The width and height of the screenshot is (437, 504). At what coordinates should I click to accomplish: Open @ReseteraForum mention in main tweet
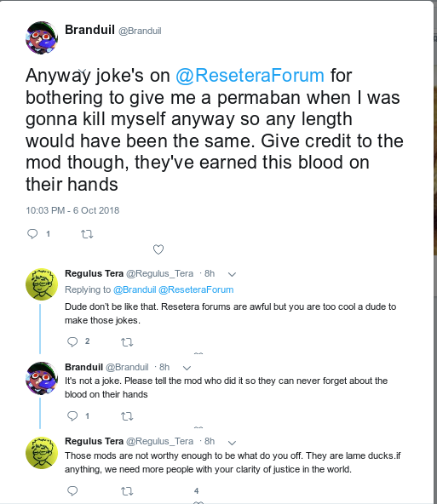pos(250,76)
